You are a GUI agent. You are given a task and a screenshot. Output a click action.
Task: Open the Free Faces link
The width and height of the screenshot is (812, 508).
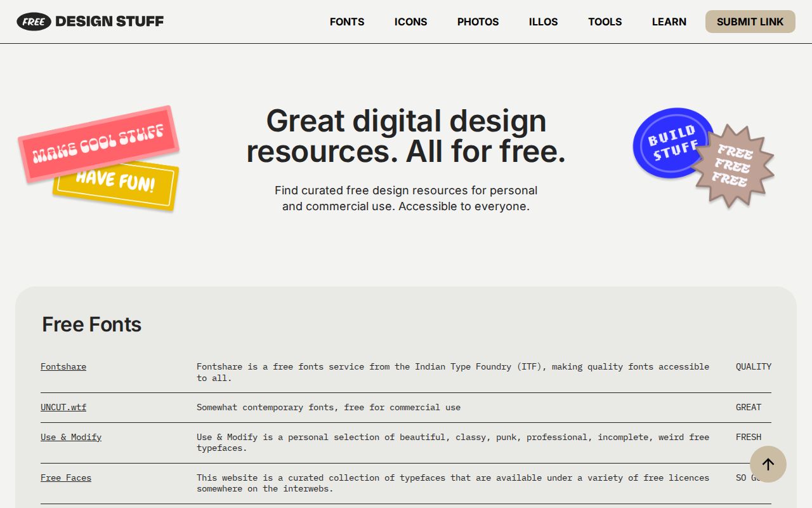(65, 478)
